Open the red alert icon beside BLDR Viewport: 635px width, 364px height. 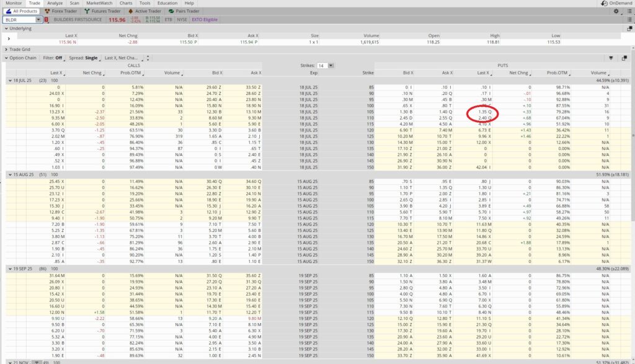click(47, 19)
